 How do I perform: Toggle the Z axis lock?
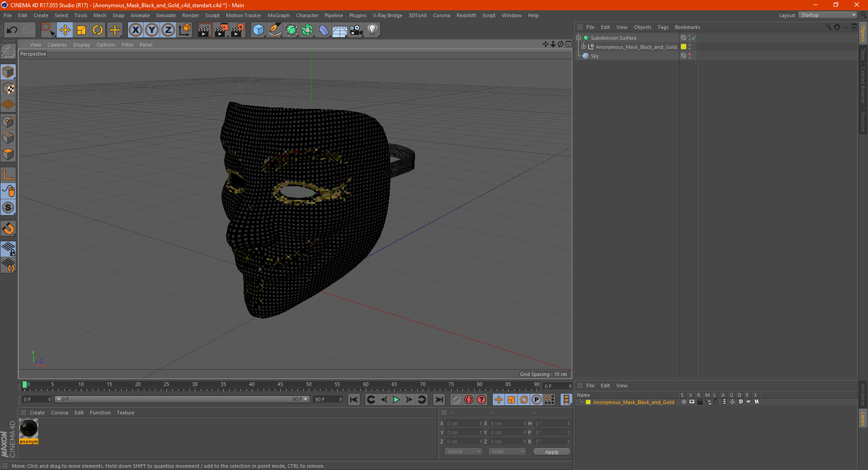tap(168, 30)
